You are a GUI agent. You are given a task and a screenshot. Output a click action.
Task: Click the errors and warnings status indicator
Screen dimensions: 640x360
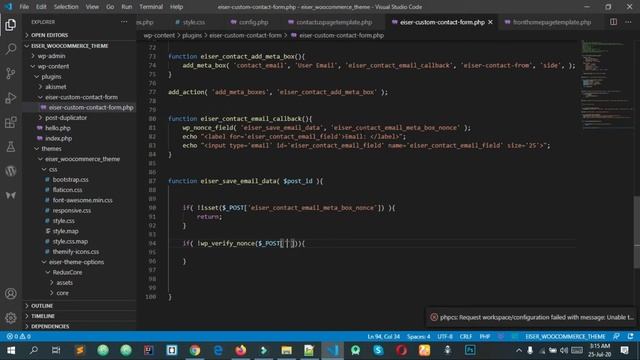click(19, 336)
